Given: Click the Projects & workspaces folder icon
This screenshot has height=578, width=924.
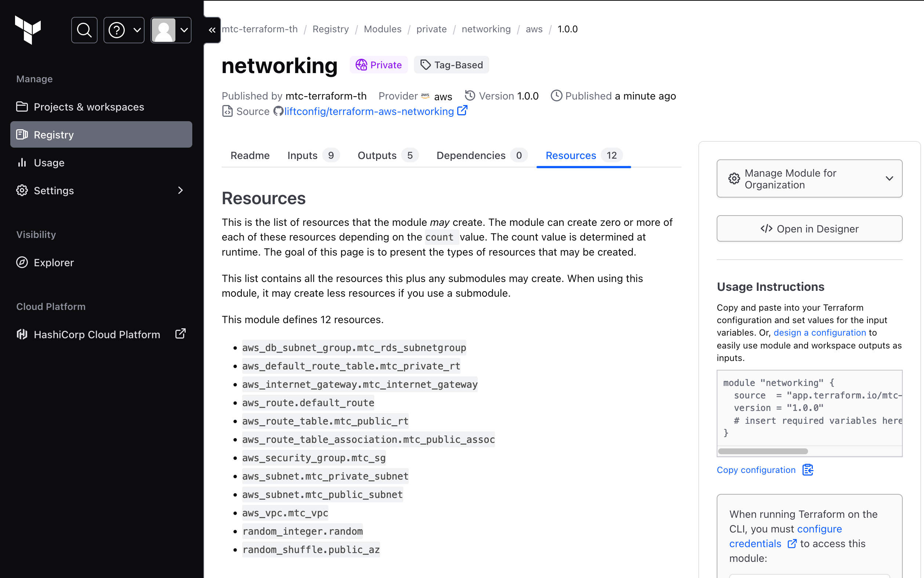Looking at the screenshot, I should pos(22,106).
